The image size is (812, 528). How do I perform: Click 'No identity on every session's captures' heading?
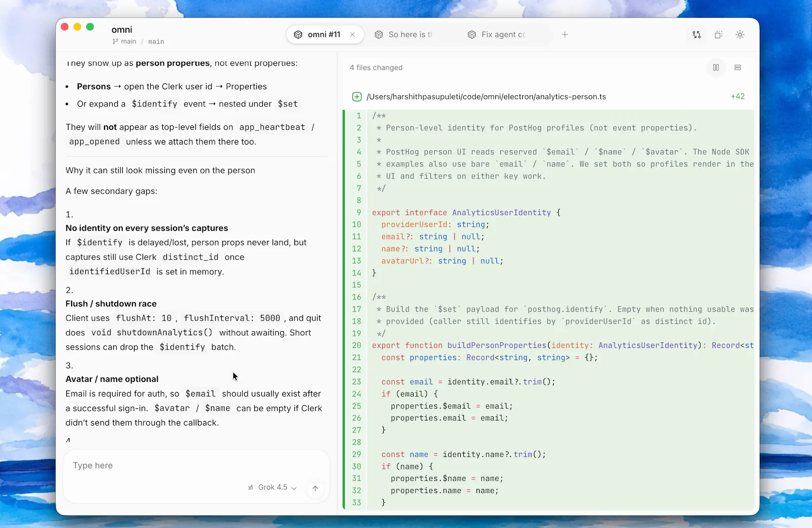pos(147,228)
